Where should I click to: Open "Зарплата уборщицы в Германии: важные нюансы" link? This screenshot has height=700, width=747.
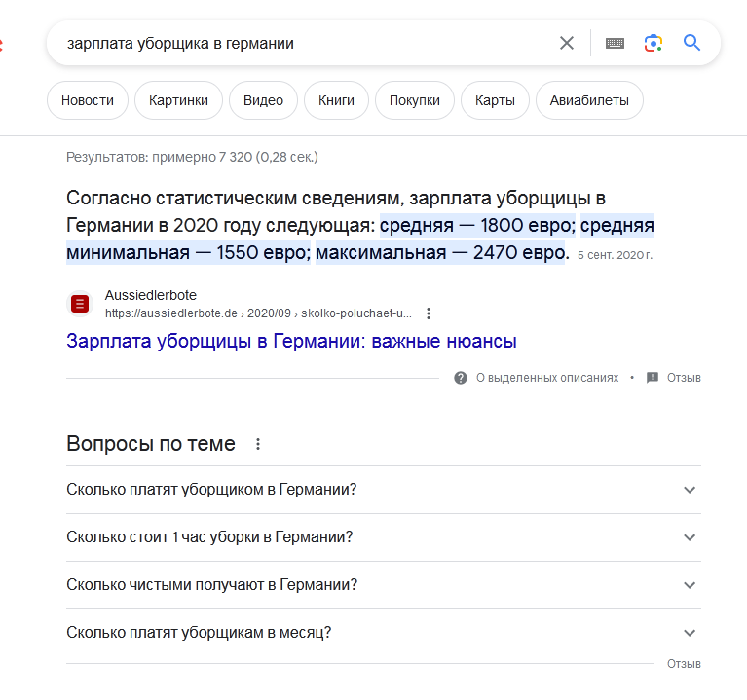click(x=291, y=341)
